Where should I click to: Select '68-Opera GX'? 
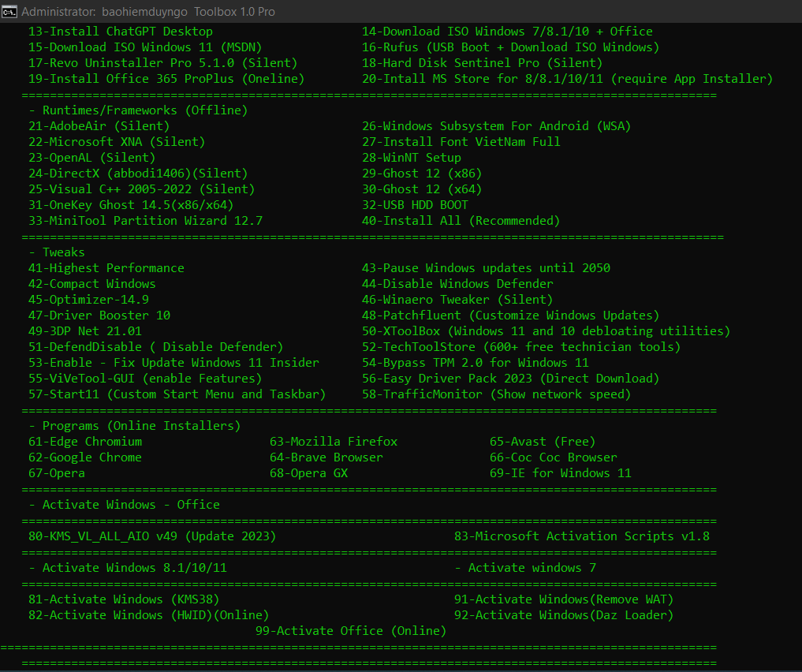(308, 473)
